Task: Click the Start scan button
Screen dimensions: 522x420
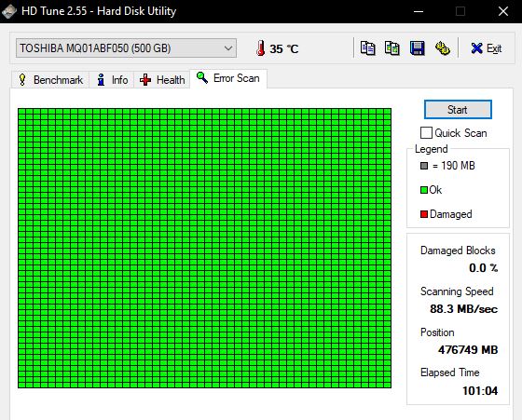Action: (458, 109)
